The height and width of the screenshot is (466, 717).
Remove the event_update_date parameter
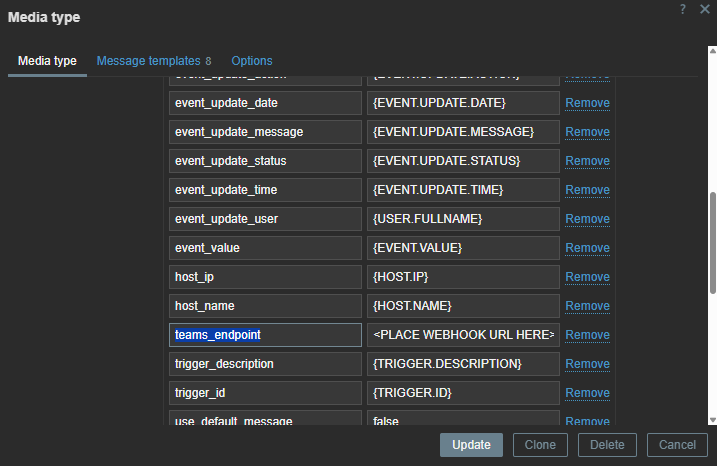[587, 103]
